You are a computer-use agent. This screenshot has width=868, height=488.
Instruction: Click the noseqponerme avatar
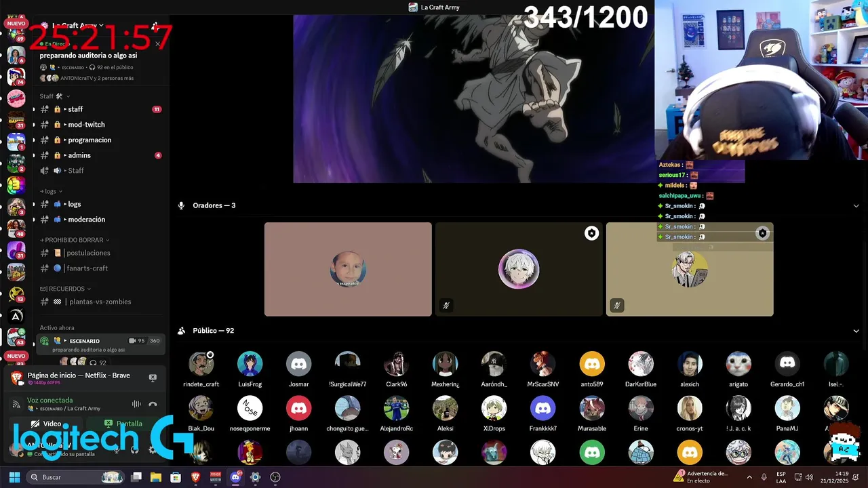[250, 408]
